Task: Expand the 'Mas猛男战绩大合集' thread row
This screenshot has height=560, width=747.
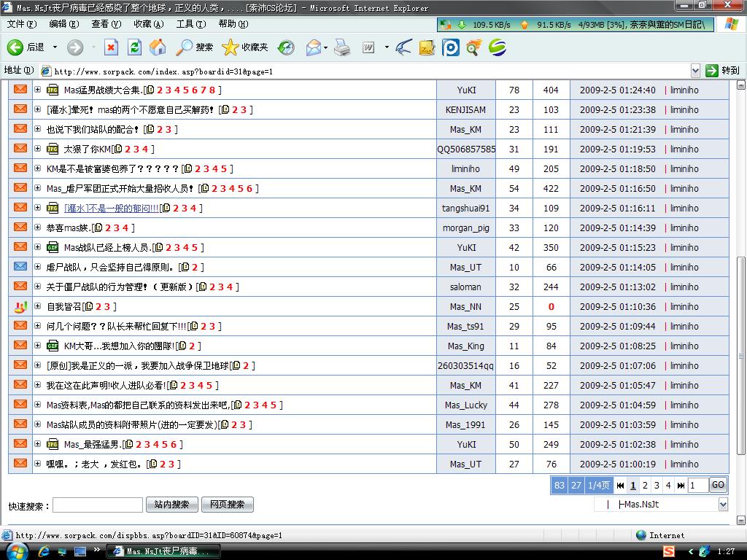Action: [38, 90]
